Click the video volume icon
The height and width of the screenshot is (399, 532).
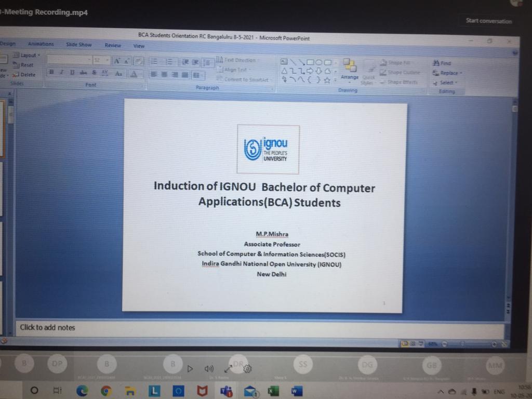(209, 368)
